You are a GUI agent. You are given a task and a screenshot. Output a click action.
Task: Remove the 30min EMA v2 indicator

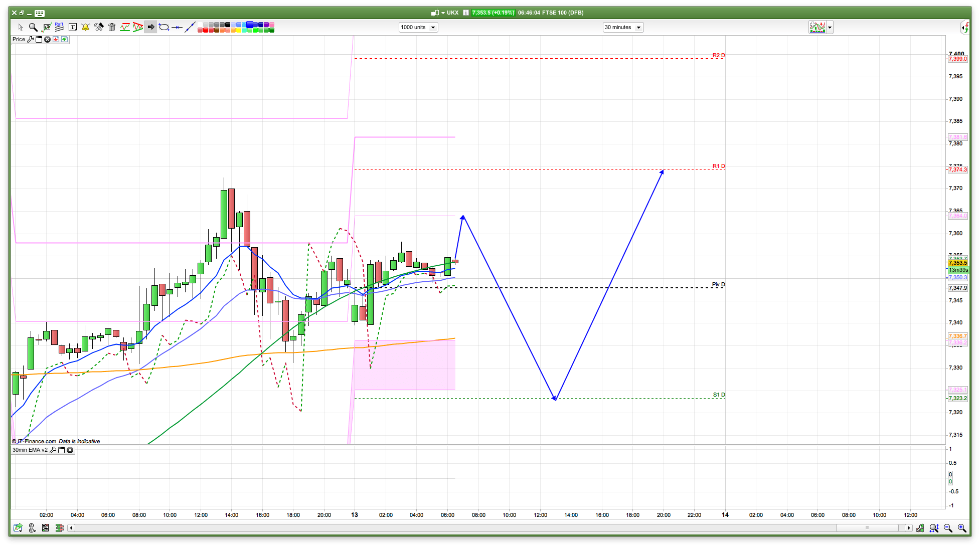click(70, 450)
